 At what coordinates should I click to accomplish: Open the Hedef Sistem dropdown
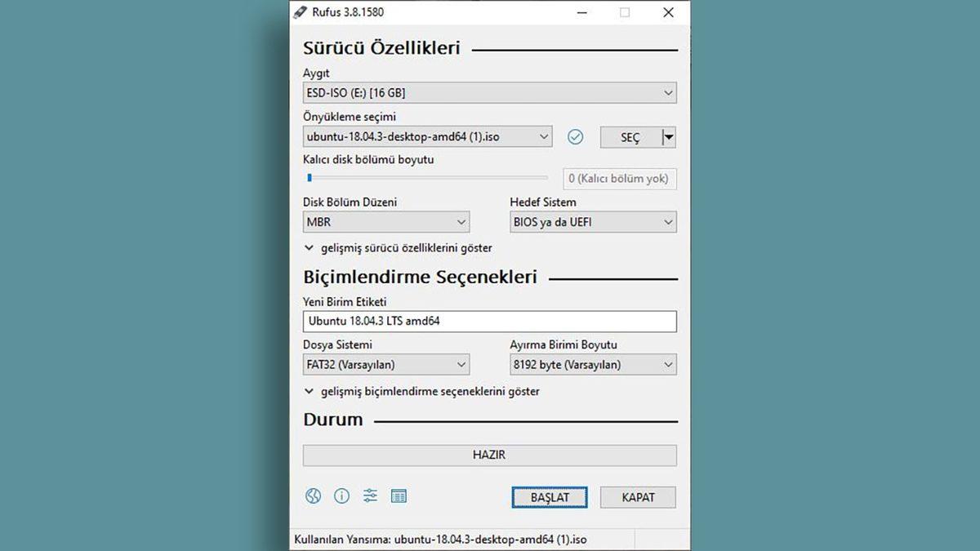pyautogui.click(x=593, y=221)
